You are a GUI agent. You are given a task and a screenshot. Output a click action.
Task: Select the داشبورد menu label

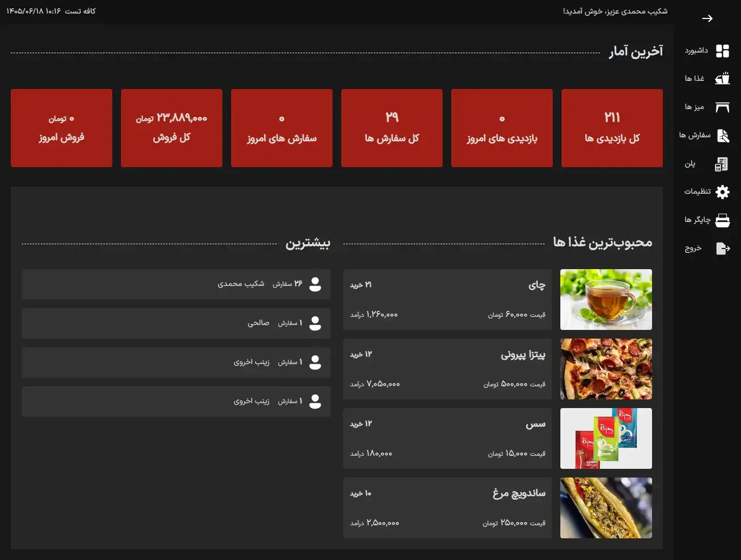pos(696,50)
